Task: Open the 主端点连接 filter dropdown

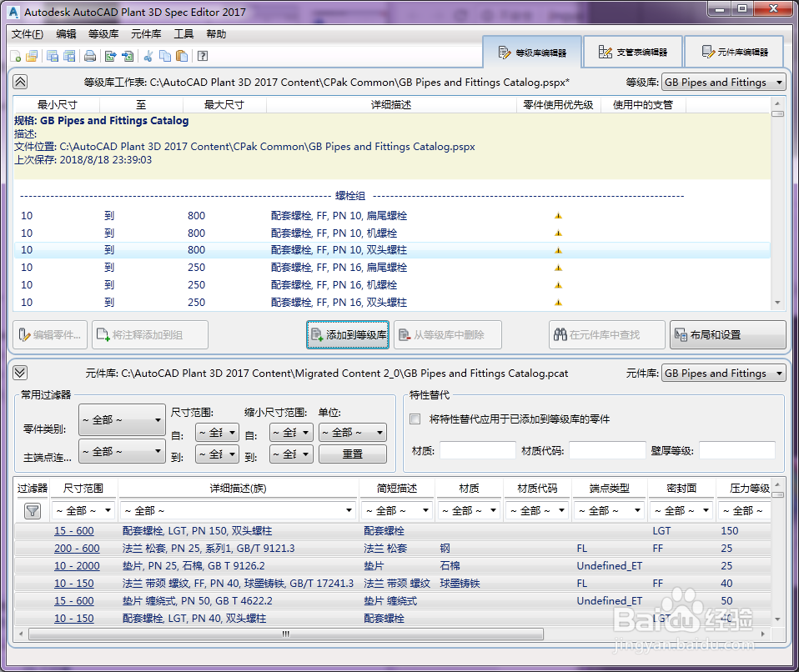Action: 122,451
